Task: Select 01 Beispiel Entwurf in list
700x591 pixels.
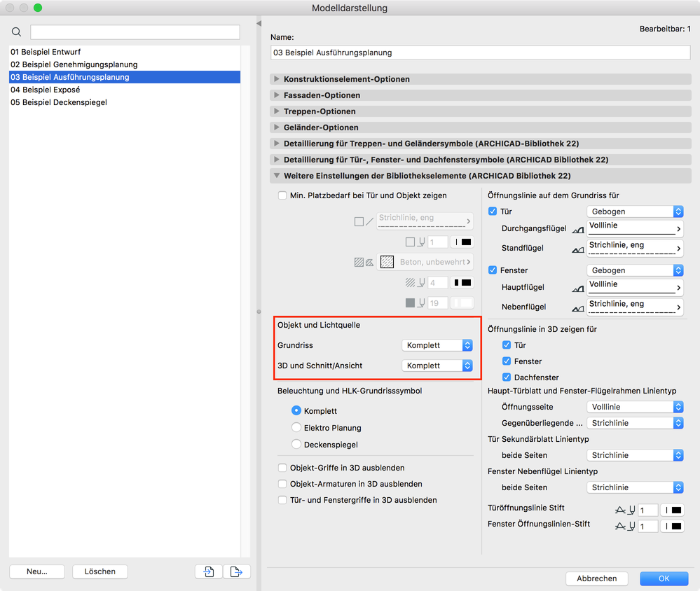Action: click(x=125, y=52)
